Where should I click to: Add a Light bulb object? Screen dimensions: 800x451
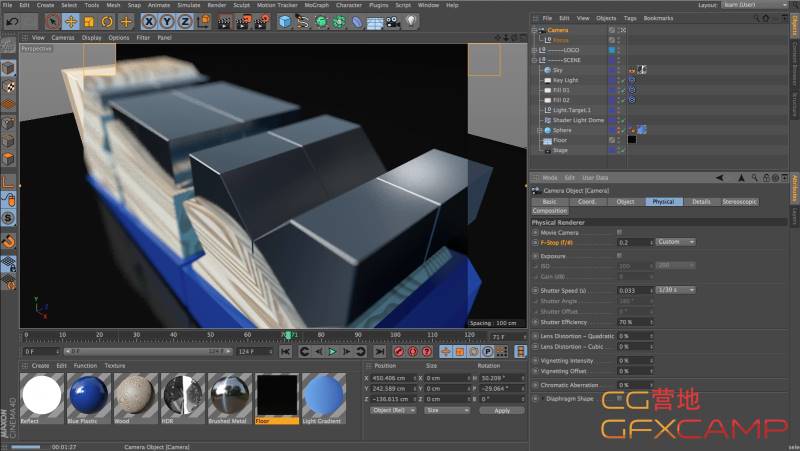point(411,21)
